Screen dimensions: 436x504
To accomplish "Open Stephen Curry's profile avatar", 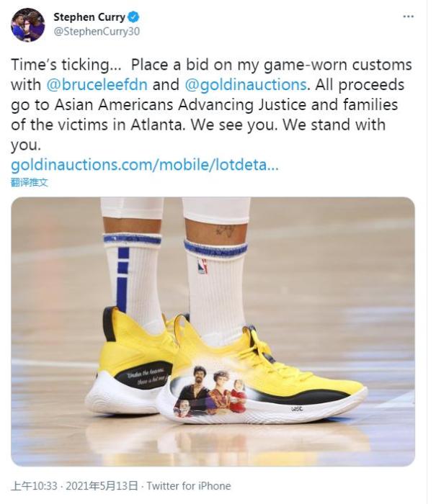I will click(27, 24).
